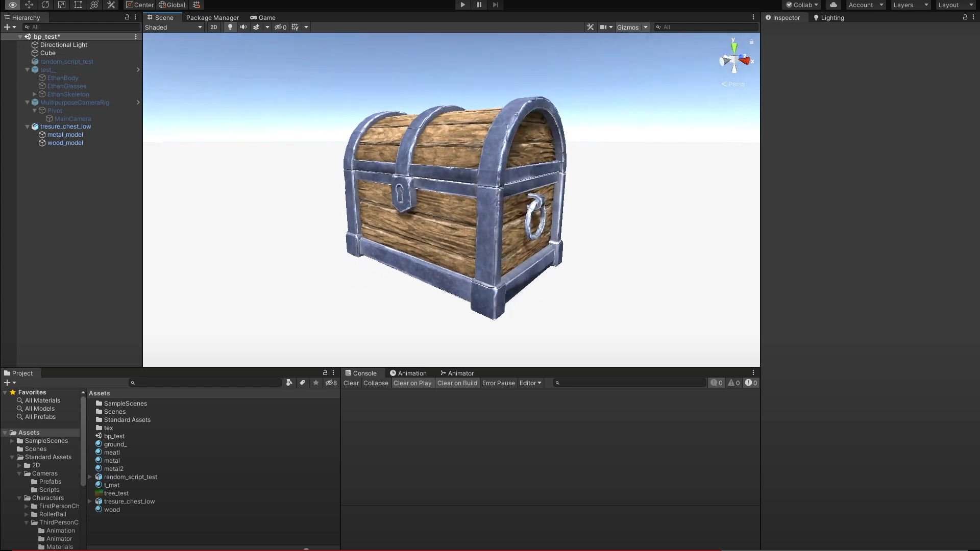Collapse the tresure_chest_low hierarchy item
Screen dimensions: 980x551
tap(28, 127)
